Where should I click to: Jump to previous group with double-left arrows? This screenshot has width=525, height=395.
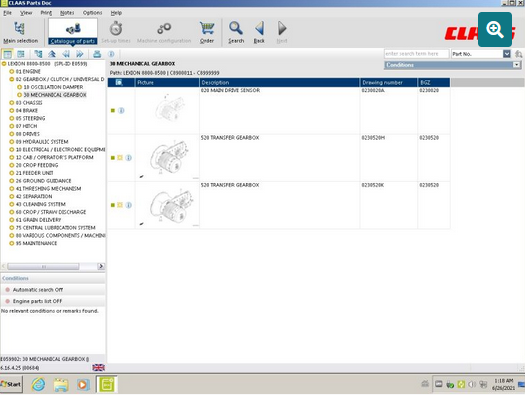pyautogui.click(x=66, y=54)
